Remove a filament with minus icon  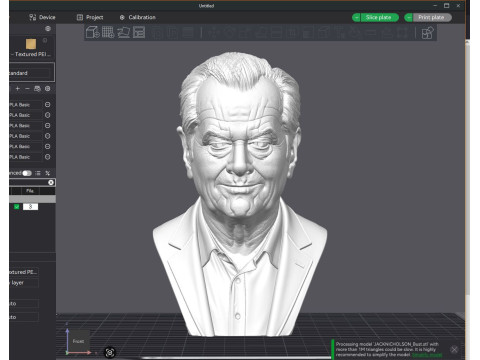[x=27, y=89]
